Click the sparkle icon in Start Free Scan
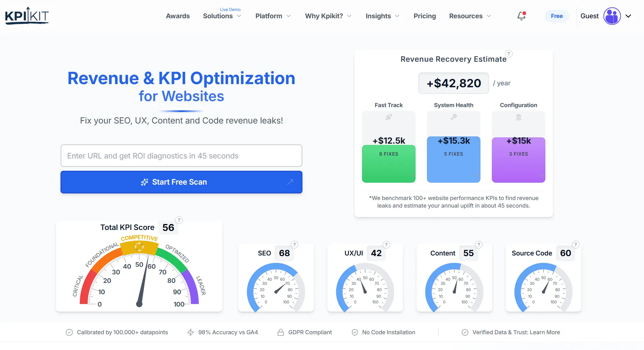 coord(145,182)
